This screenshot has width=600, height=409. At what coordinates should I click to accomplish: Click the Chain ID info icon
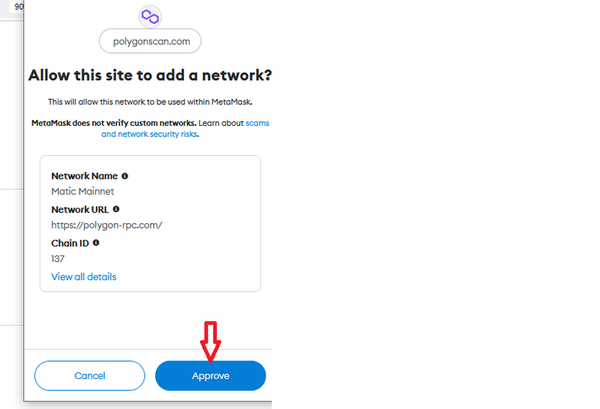point(96,243)
